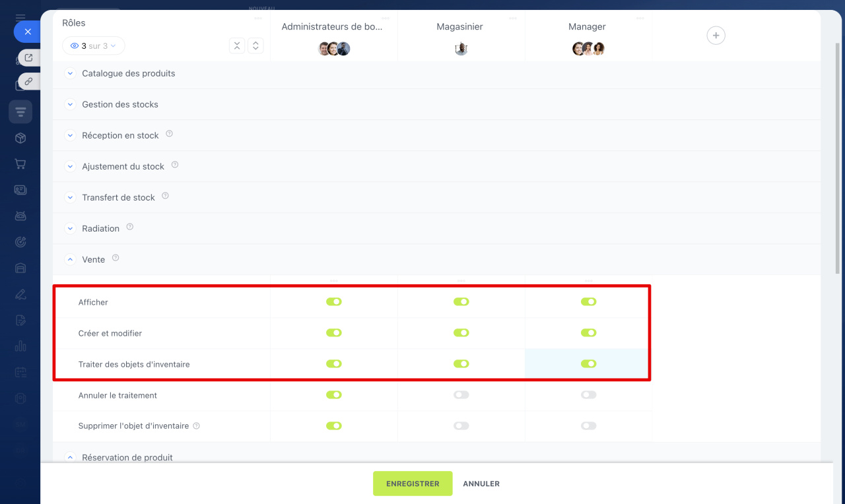Toggle Afficher for Manager

click(589, 301)
